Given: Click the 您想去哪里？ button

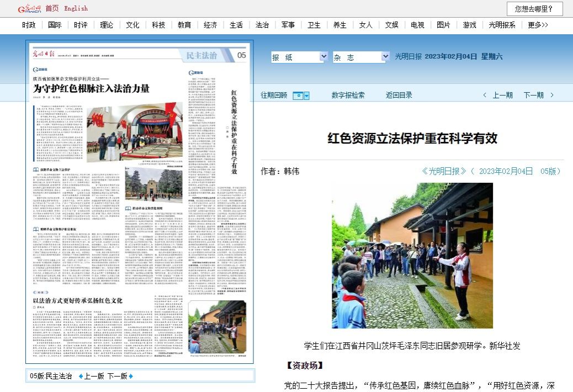Looking at the screenshot, I should point(534,9).
